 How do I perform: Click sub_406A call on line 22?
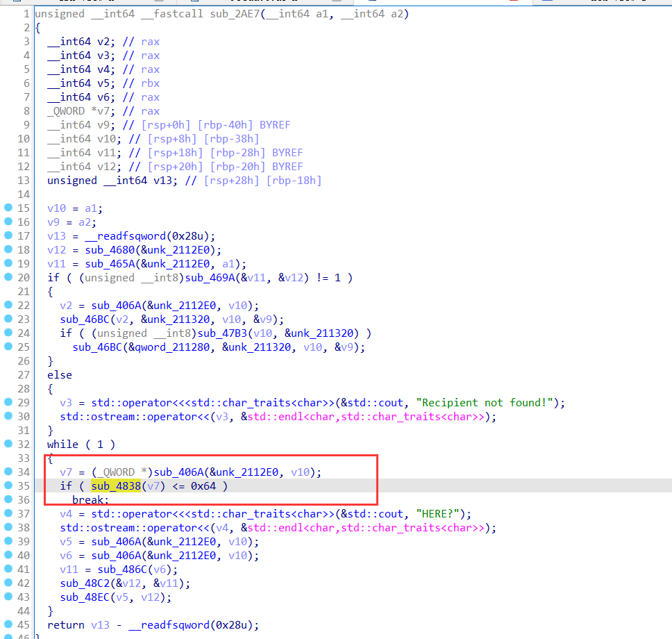[x=116, y=306]
